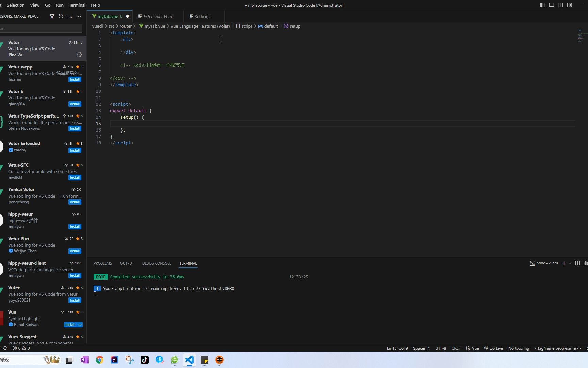Click src in the breadcrumb path

112,26
